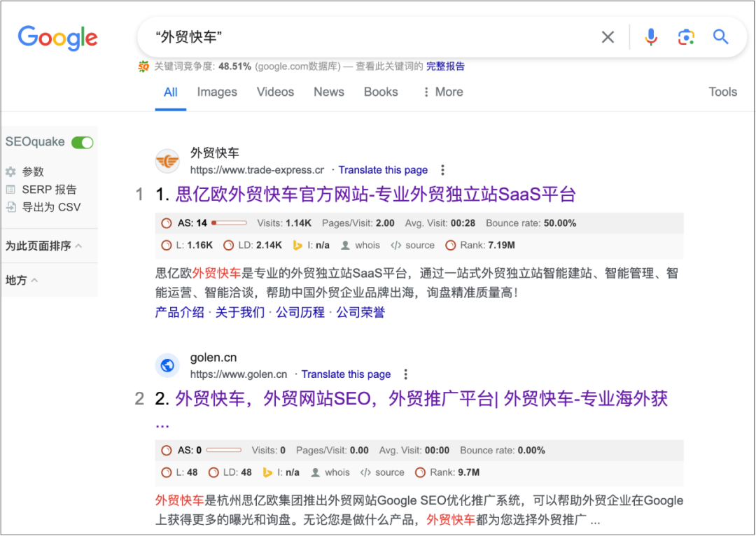Open the 公司荣誉 sitelink
This screenshot has height=536, width=756.
click(x=360, y=312)
